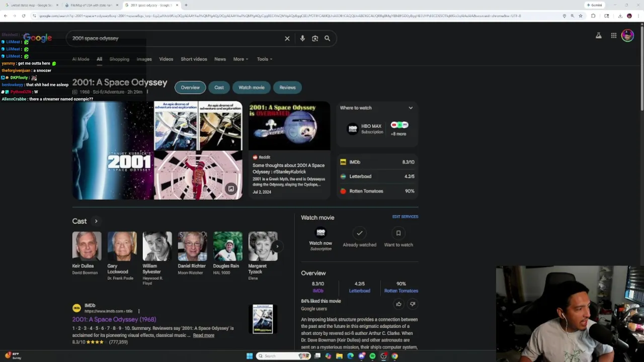Collapse the Where to watch panel
The image size is (644, 362).
click(x=411, y=108)
